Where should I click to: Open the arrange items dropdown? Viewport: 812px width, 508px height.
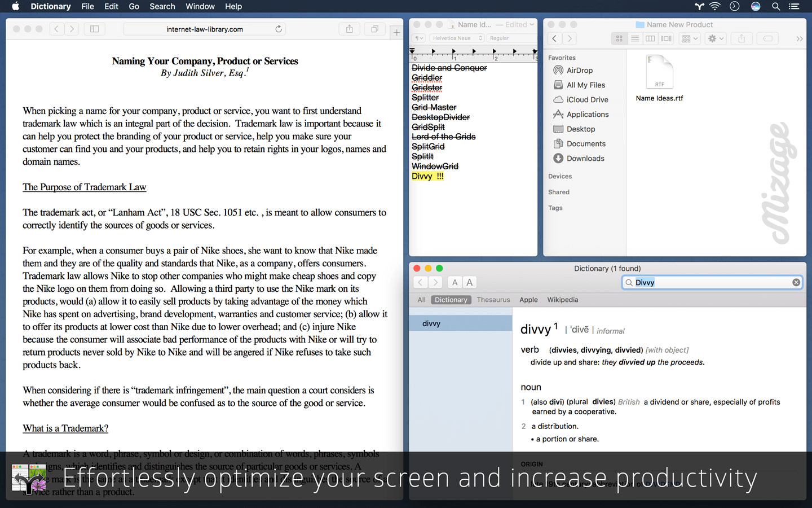(689, 38)
